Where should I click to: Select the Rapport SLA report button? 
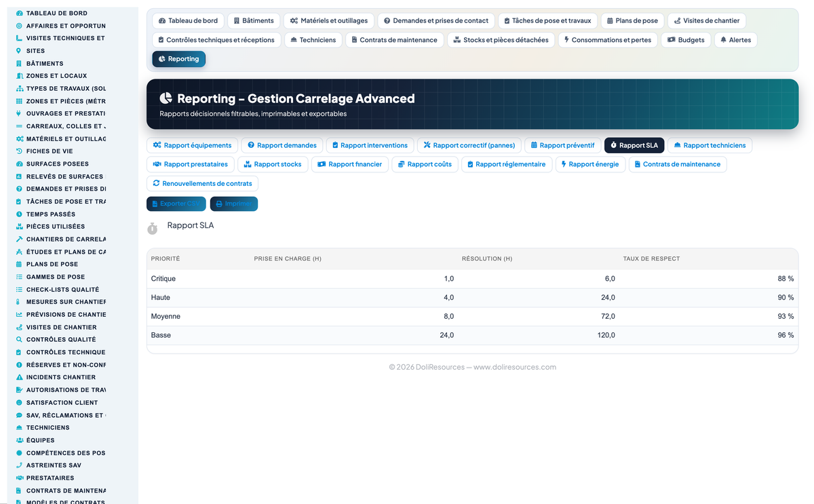(634, 145)
